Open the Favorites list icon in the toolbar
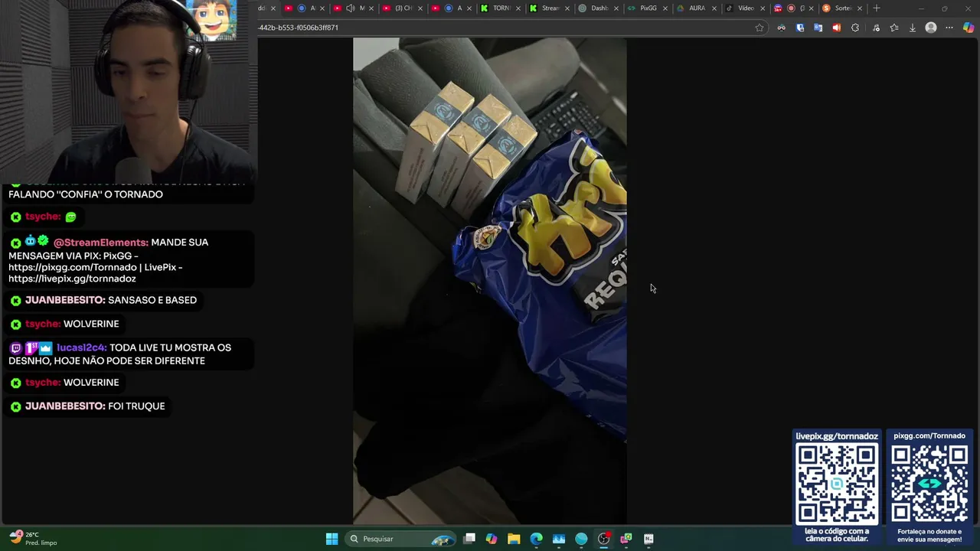The width and height of the screenshot is (980, 551). (x=893, y=28)
